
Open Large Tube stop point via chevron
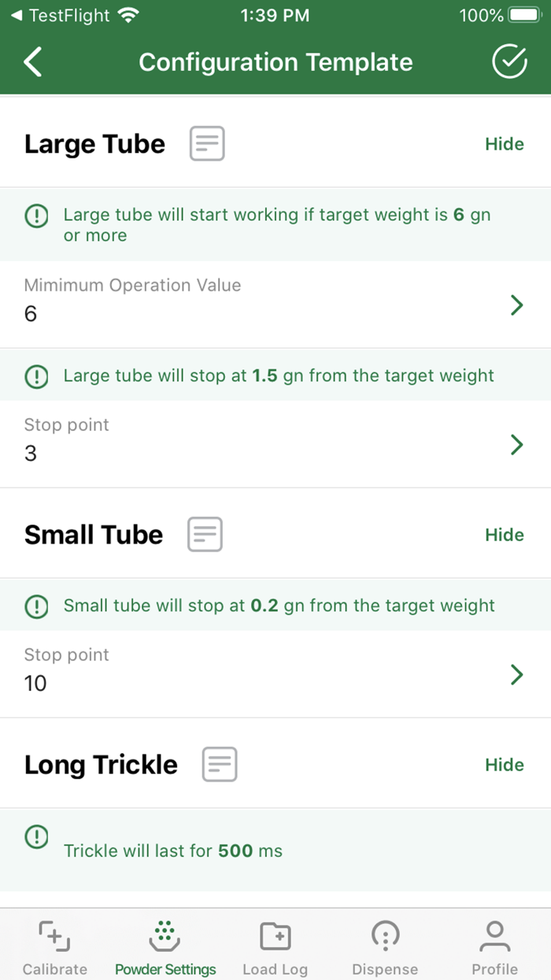tap(517, 444)
